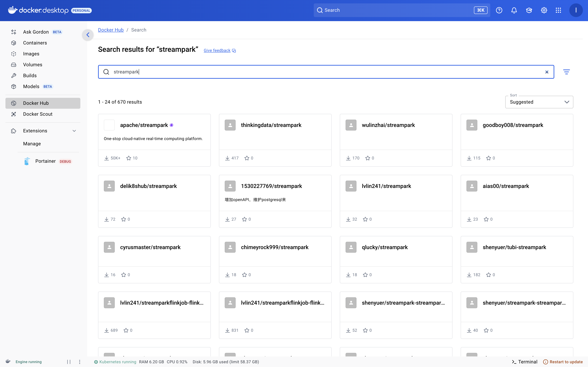Screen dimensions: 588x367
Task: Click the Docker Scout sidebar icon
Action: [14, 114]
